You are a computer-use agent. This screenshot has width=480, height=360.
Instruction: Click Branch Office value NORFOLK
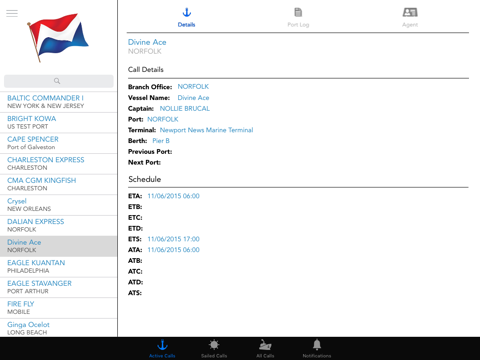[193, 87]
